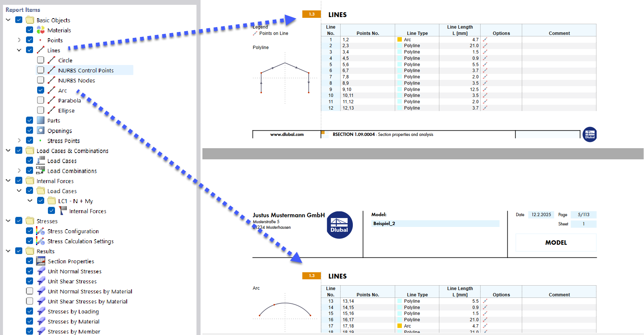The height and width of the screenshot is (335, 644).
Task: Enable Unit Normal Stresses by Material
Action: coord(29,291)
